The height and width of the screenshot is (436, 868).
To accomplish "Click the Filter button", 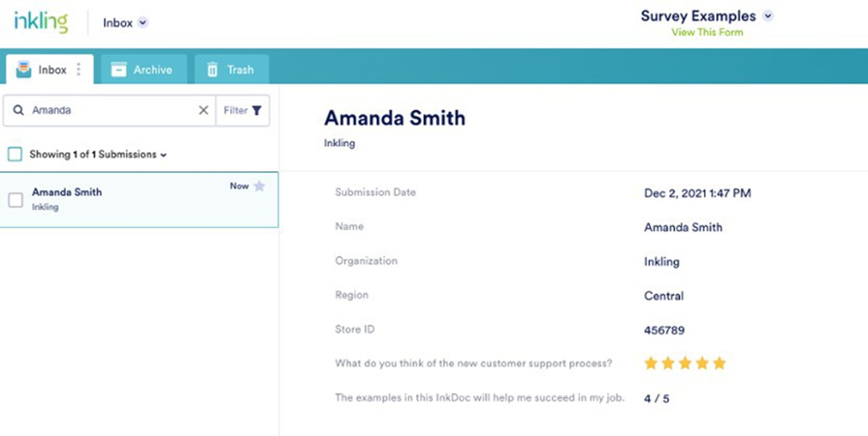I will pos(243,110).
